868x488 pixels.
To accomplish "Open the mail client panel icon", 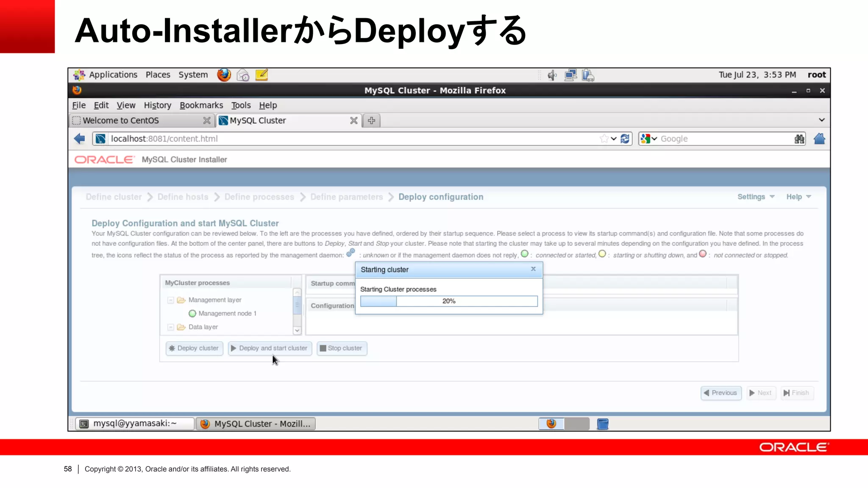I will 243,75.
